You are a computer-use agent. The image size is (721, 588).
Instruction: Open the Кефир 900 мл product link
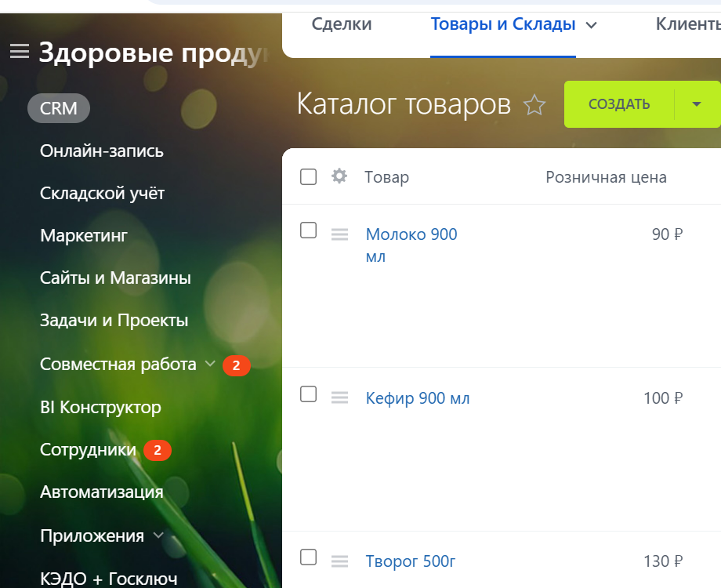coord(418,397)
